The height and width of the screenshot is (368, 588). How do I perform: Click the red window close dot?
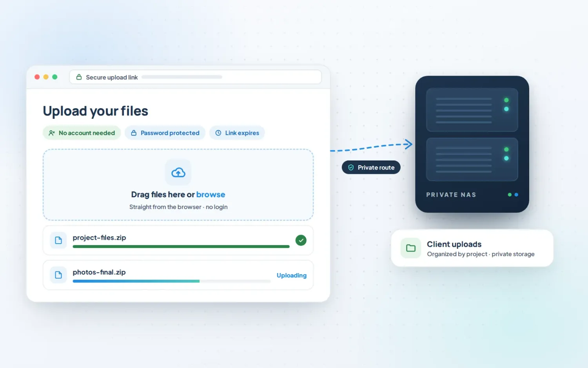click(37, 77)
